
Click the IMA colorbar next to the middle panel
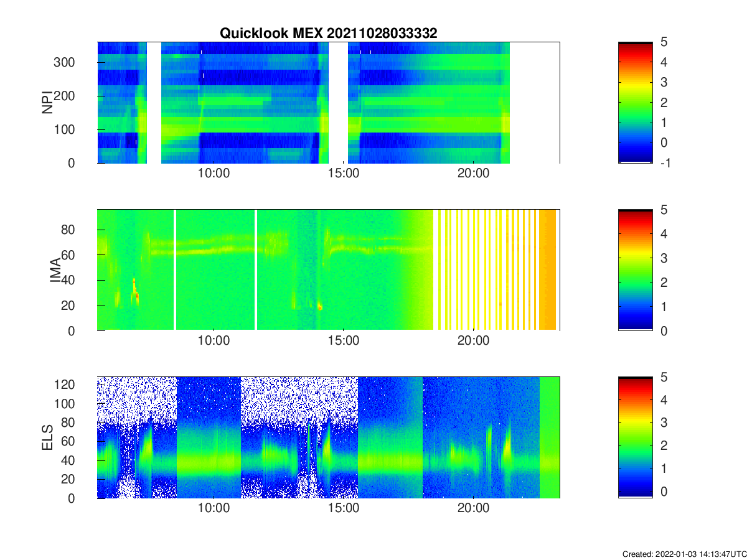click(636, 270)
